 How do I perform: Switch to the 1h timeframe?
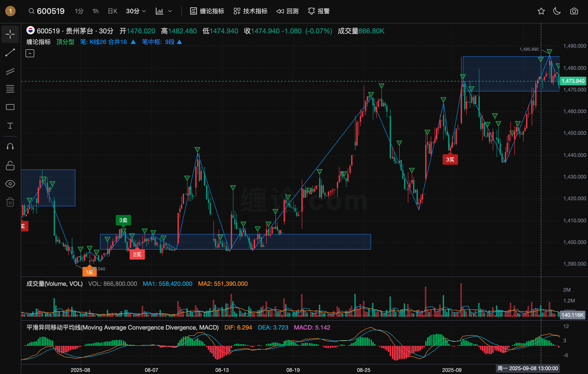[x=95, y=11]
